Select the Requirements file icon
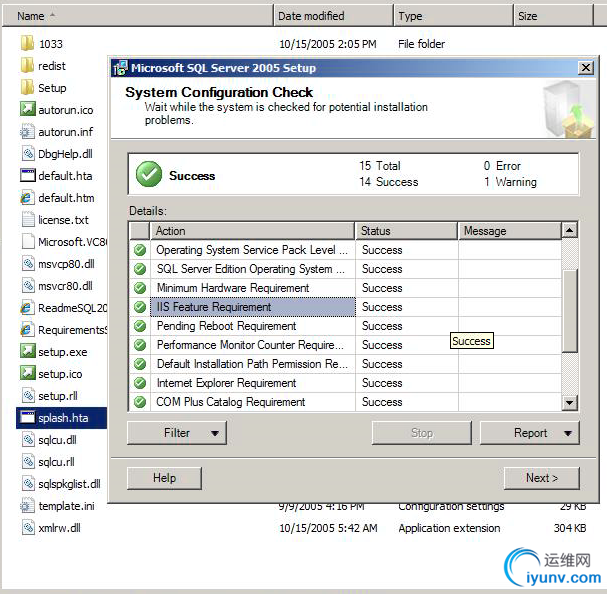Screen dimensions: 607x594 pyautogui.click(x=27, y=330)
